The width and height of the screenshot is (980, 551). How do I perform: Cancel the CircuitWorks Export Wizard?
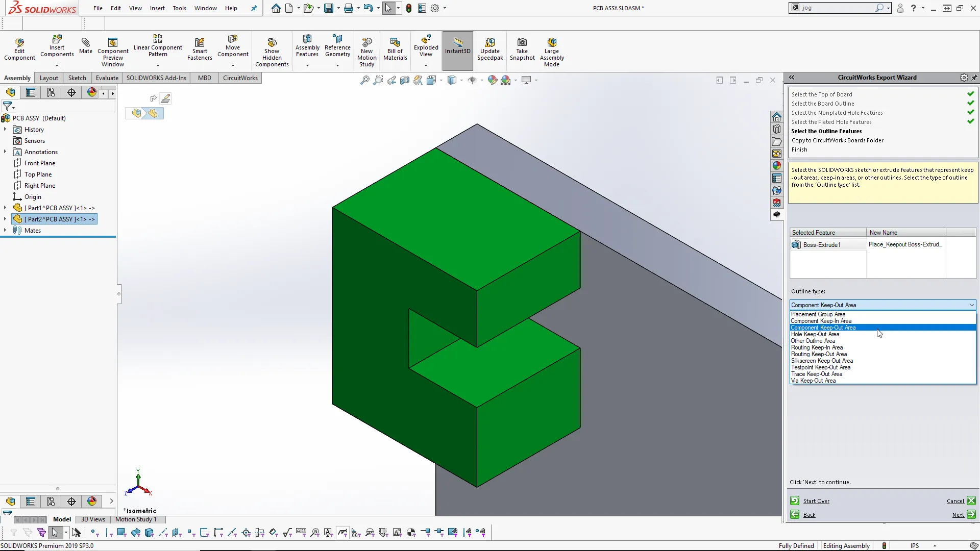point(961,501)
